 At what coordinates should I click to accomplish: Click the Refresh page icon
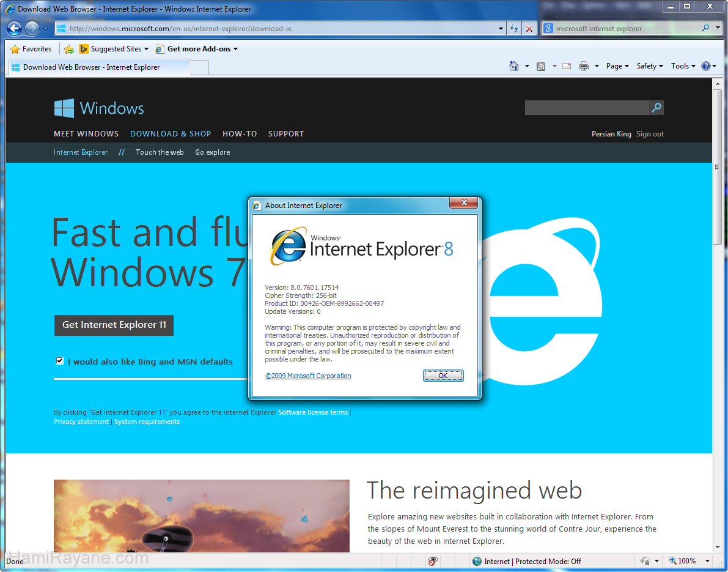514,28
